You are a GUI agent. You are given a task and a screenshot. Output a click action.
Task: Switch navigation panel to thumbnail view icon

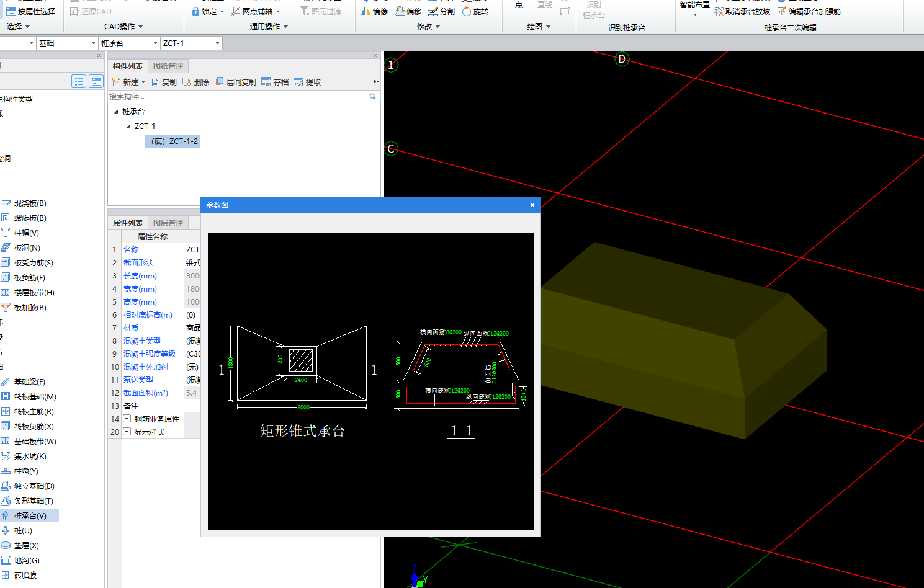[96, 81]
